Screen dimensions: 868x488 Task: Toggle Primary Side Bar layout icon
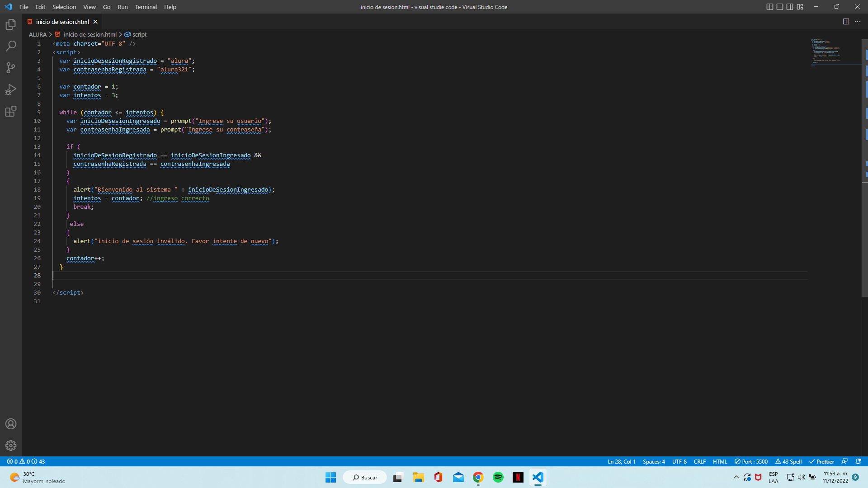click(770, 7)
